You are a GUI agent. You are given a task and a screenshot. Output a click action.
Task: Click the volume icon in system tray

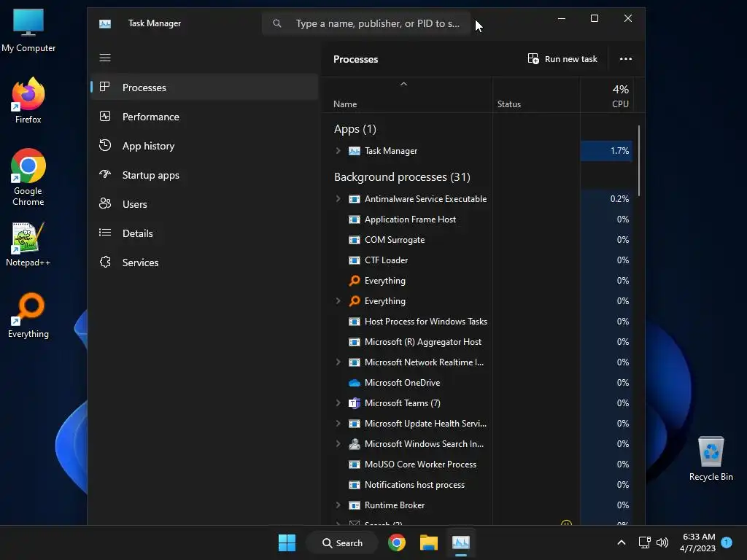pos(662,542)
